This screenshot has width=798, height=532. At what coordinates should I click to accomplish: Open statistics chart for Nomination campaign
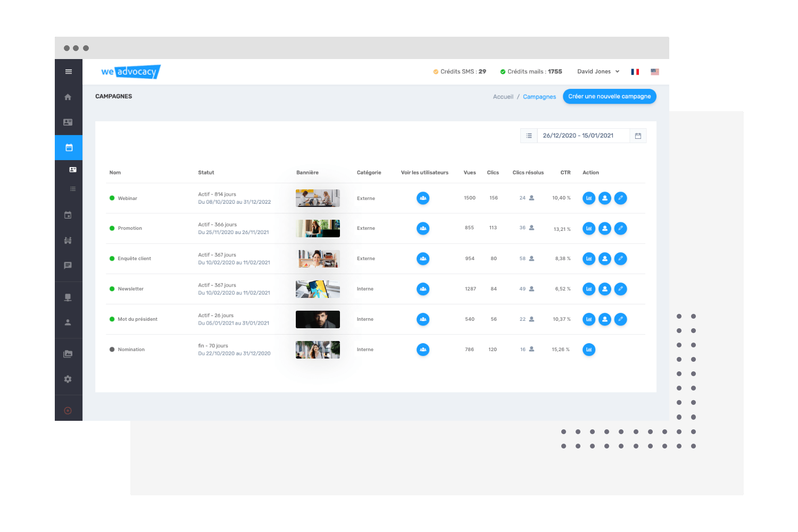589,350
